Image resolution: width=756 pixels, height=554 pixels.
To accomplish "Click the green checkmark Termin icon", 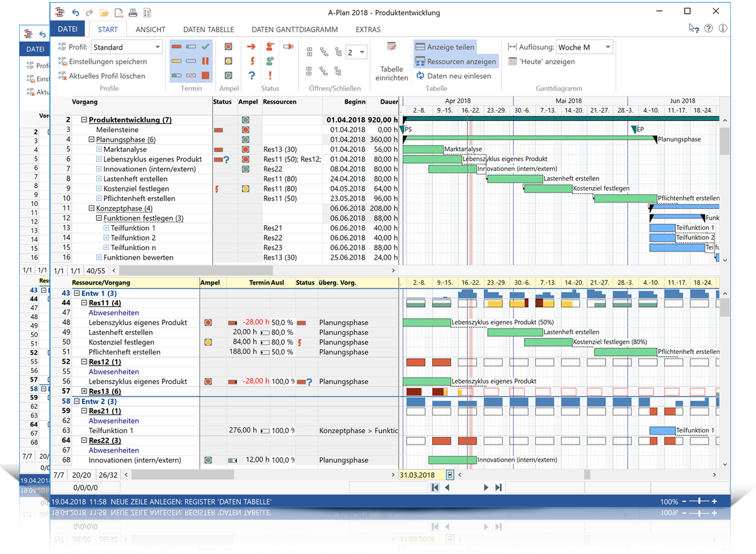I will coord(205,47).
